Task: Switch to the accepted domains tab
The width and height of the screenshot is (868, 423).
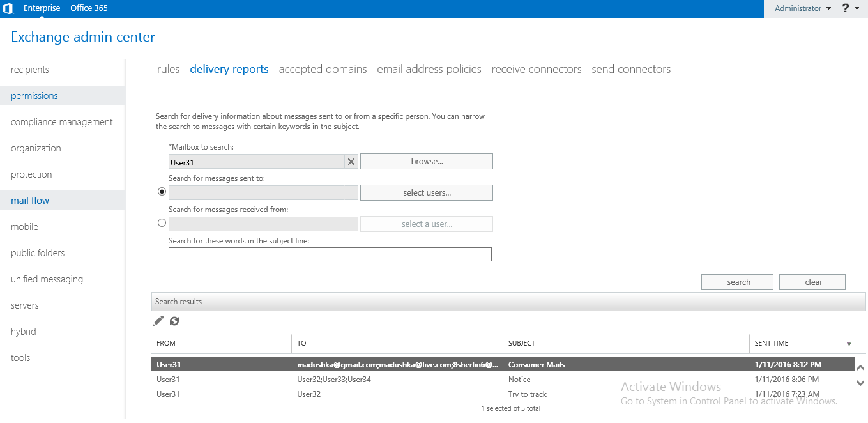Action: [x=323, y=68]
